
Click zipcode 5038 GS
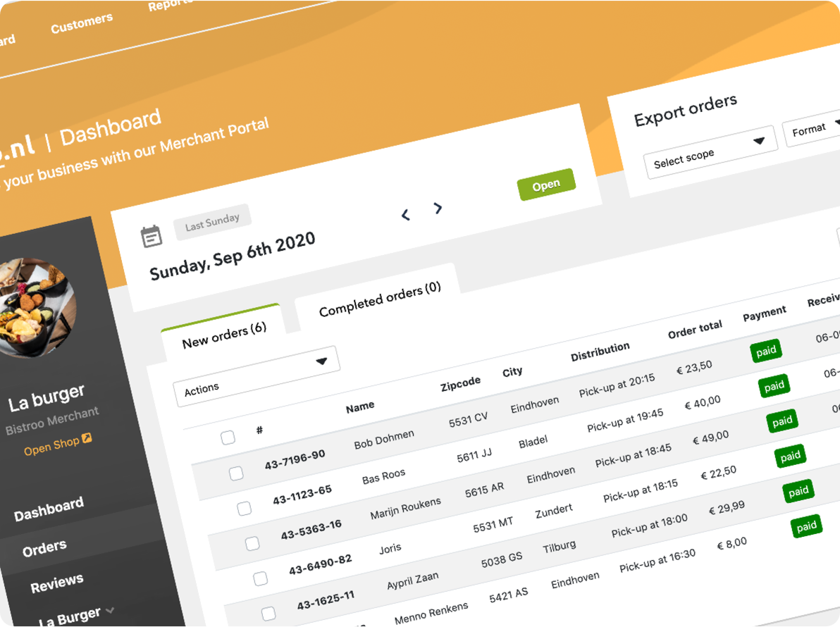502,560
